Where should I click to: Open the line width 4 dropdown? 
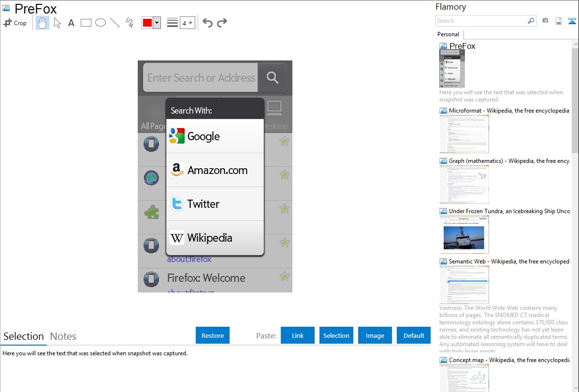coord(187,23)
